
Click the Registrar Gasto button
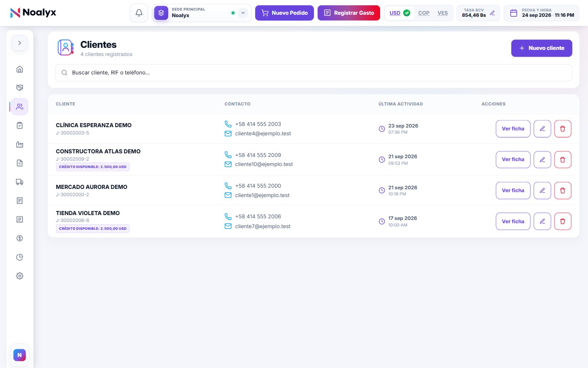coord(349,13)
